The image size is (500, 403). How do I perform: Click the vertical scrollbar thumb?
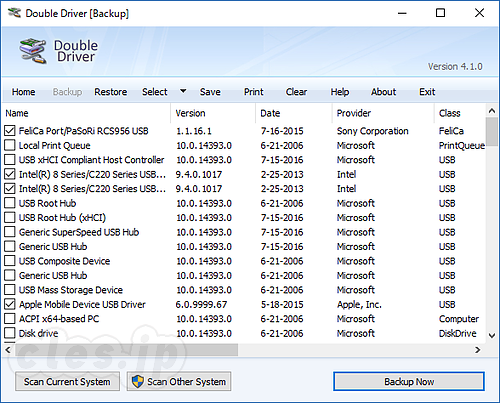(492, 131)
